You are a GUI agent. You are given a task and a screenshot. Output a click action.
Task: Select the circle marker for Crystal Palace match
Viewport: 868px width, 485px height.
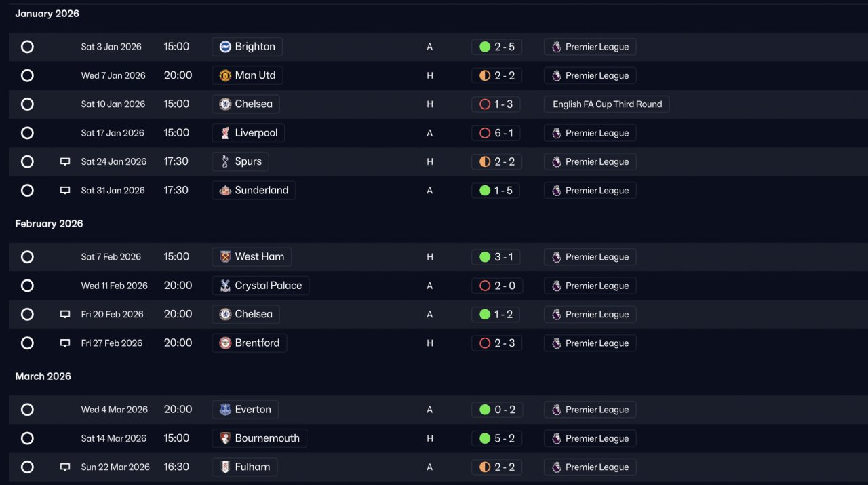pyautogui.click(x=27, y=286)
